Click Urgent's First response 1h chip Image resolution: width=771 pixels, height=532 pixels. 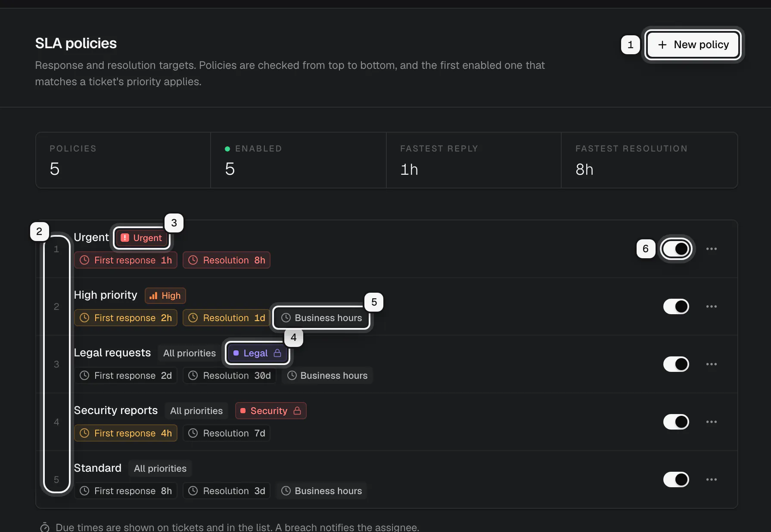[x=126, y=260]
